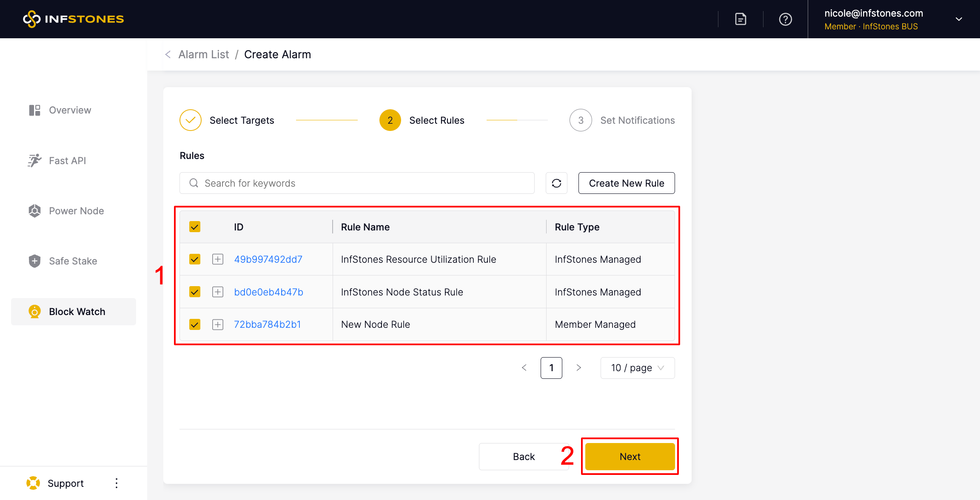Go to previous page arrow
980x500 pixels.
524,368
